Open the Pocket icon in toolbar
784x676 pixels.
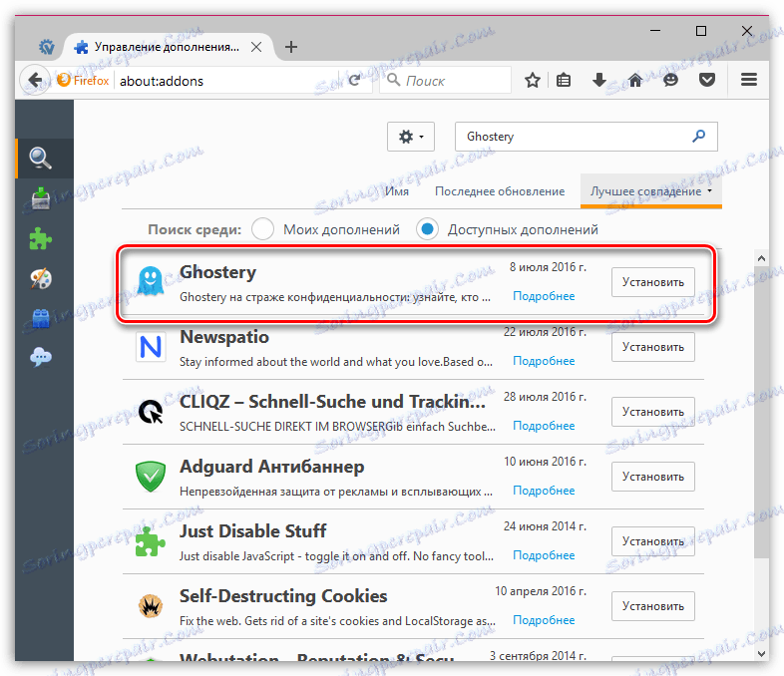tap(706, 80)
